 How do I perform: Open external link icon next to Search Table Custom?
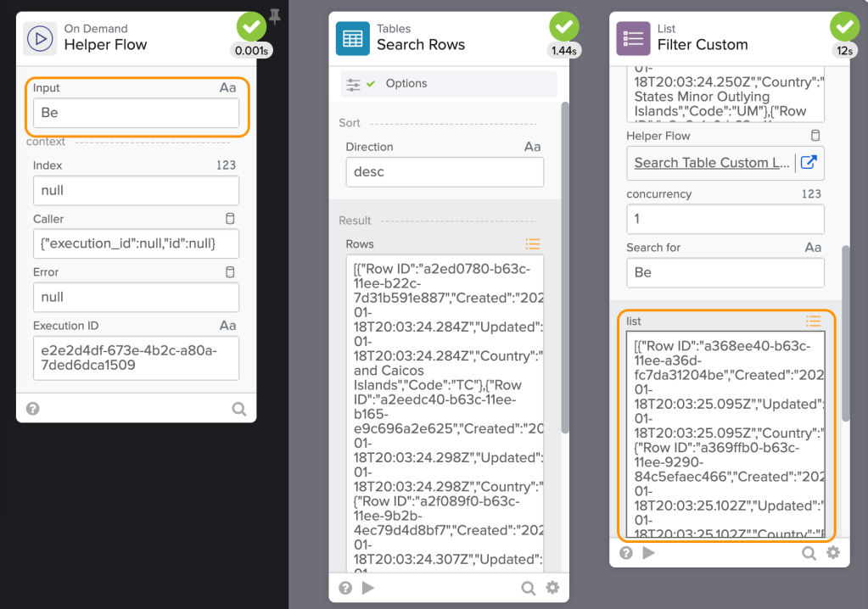(x=809, y=162)
